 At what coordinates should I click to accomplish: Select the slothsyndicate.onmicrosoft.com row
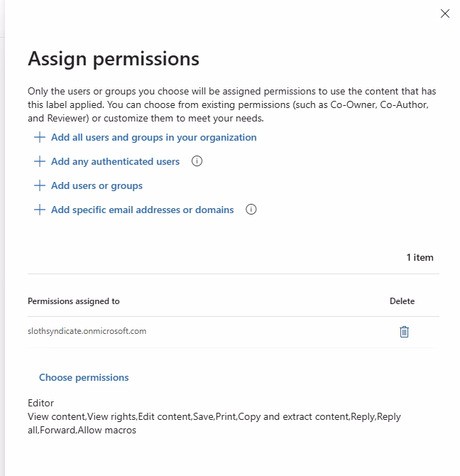tap(233, 332)
